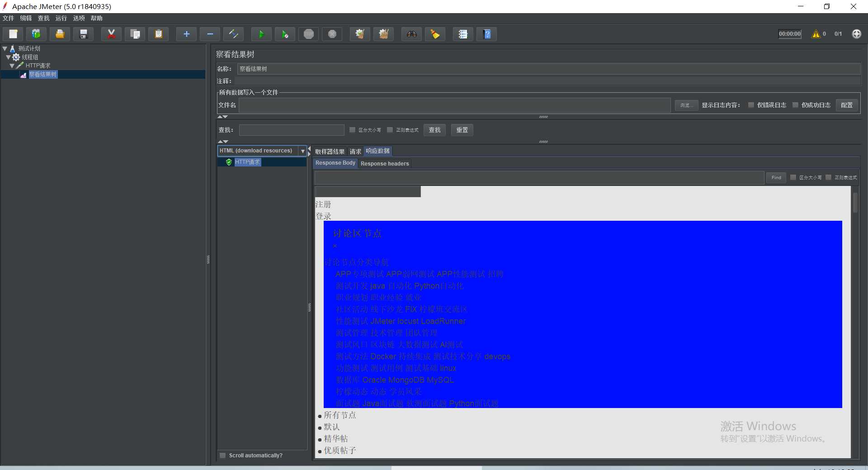This screenshot has height=470, width=868.
Task: Open the 选项 menu
Action: (x=79, y=18)
